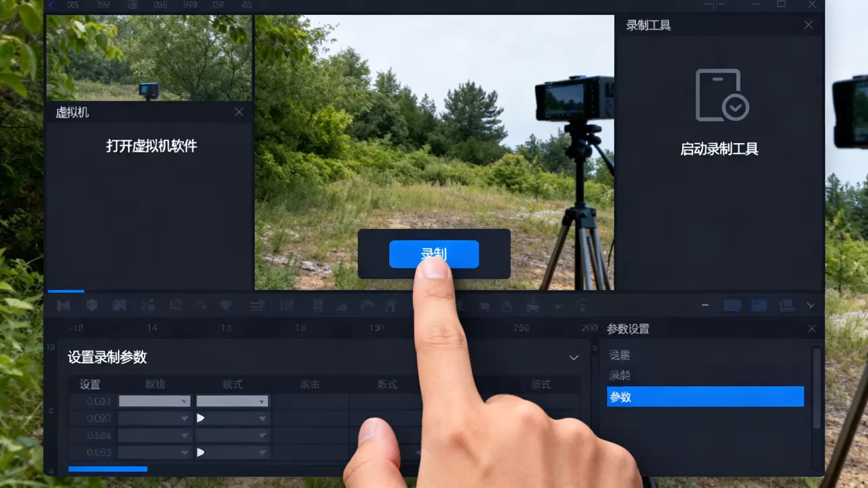Expand the toolbar overflow chevron

[810, 306]
